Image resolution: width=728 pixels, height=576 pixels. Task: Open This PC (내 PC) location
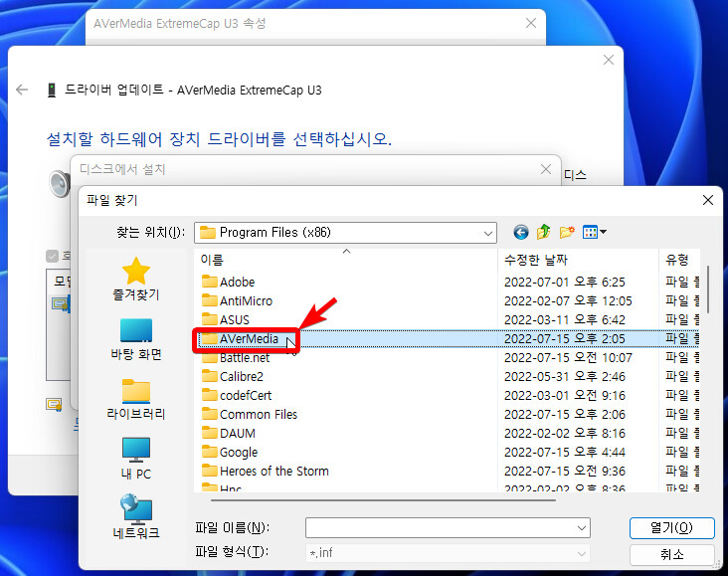[136, 459]
